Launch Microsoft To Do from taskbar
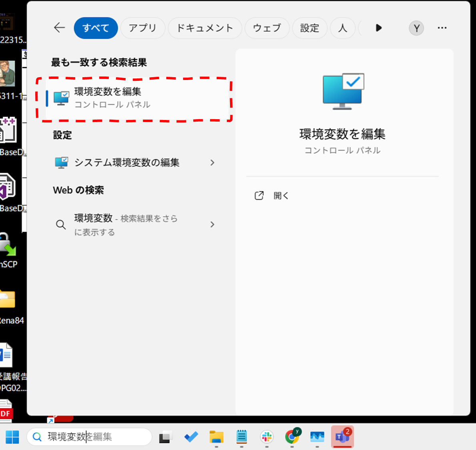This screenshot has height=450, width=476. (x=191, y=437)
